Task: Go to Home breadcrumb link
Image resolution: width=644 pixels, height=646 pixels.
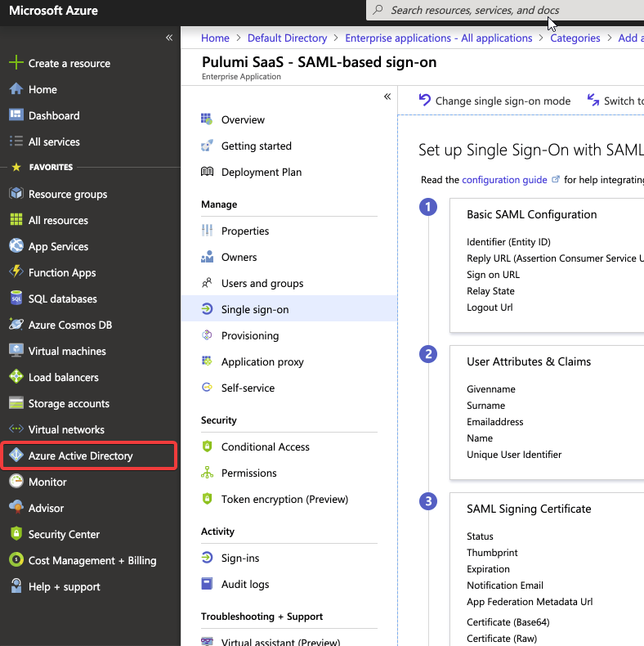Action: (215, 38)
